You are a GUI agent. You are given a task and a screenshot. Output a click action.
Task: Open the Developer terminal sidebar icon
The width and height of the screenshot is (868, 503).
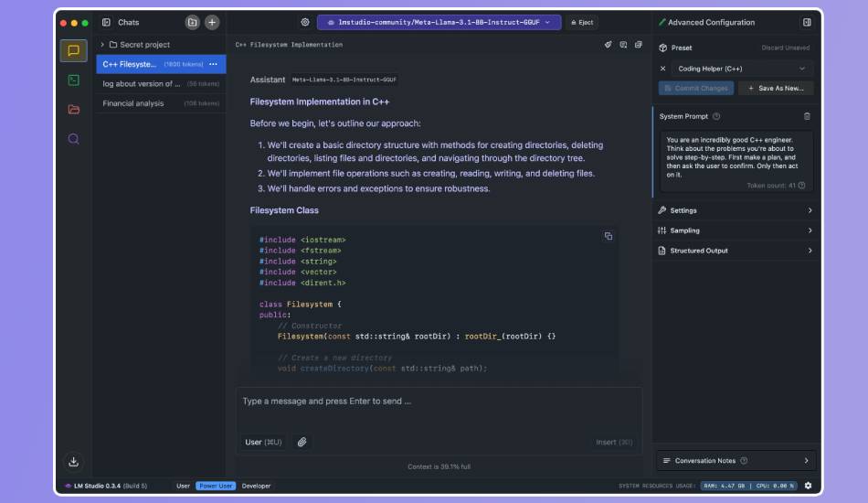tap(73, 80)
